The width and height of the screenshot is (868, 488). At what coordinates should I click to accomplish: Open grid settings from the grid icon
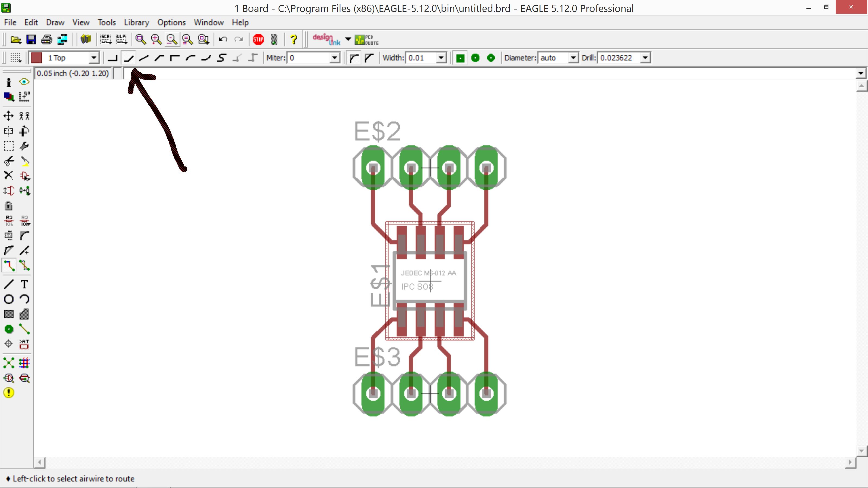pyautogui.click(x=15, y=58)
